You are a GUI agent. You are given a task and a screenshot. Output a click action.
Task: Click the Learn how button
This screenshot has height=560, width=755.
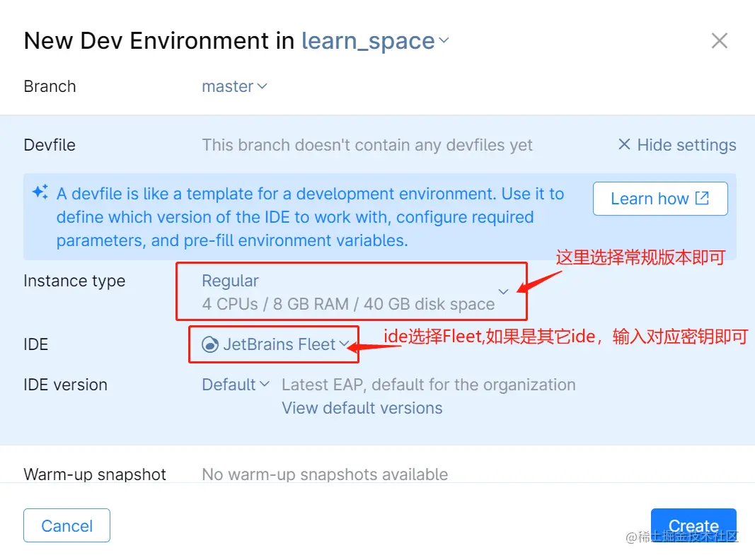(659, 199)
